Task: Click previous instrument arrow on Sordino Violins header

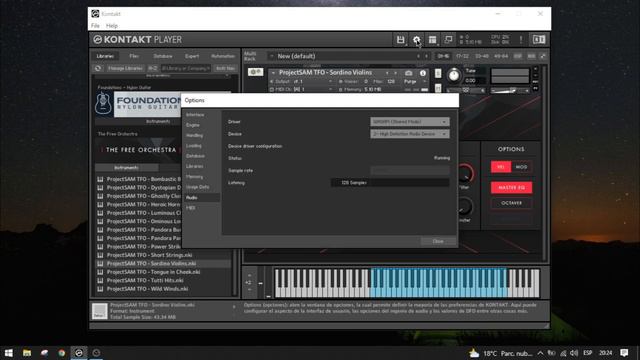Action: 387,73
